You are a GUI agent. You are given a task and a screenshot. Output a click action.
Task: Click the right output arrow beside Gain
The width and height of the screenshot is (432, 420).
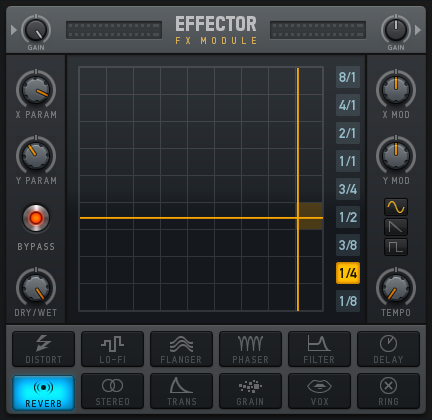pyautogui.click(x=418, y=30)
